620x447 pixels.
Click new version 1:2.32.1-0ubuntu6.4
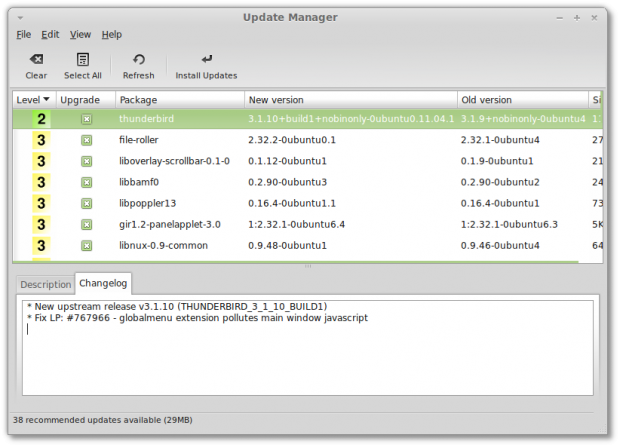tap(297, 225)
